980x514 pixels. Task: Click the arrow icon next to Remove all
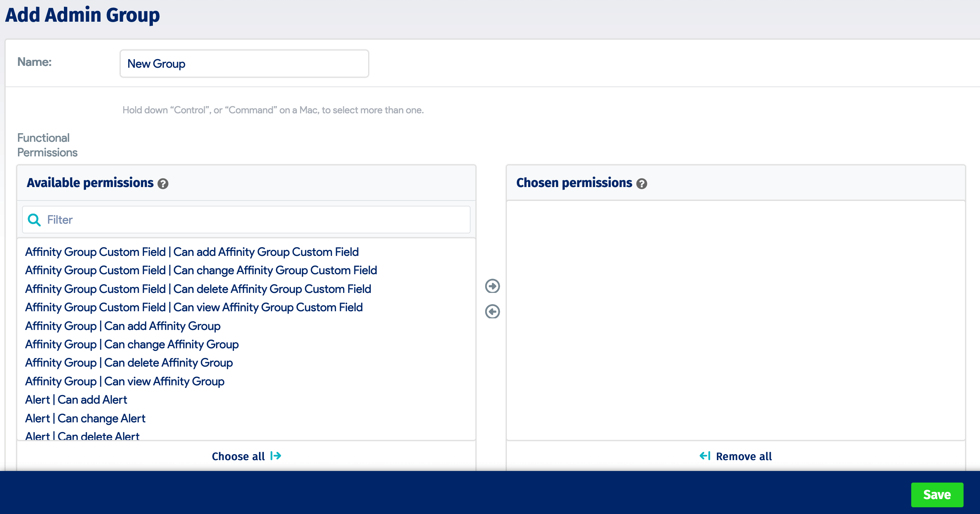pos(705,456)
